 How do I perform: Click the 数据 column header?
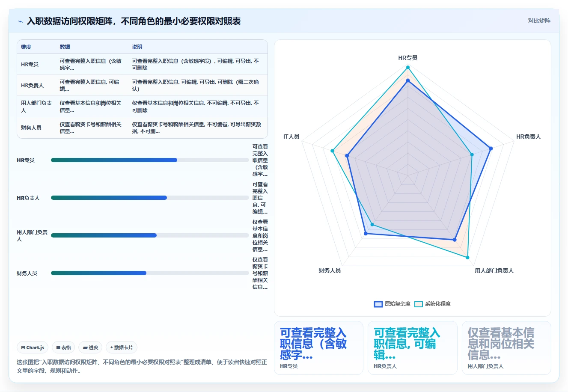click(x=65, y=47)
